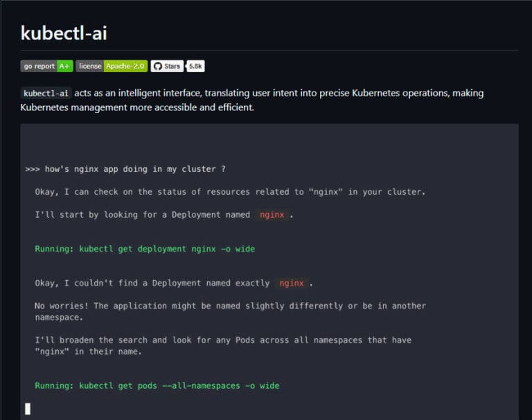Image resolution: width=532 pixels, height=420 pixels.
Task: Click the 'kubectl get pods --all-namespaces' command line
Action: tap(157, 385)
